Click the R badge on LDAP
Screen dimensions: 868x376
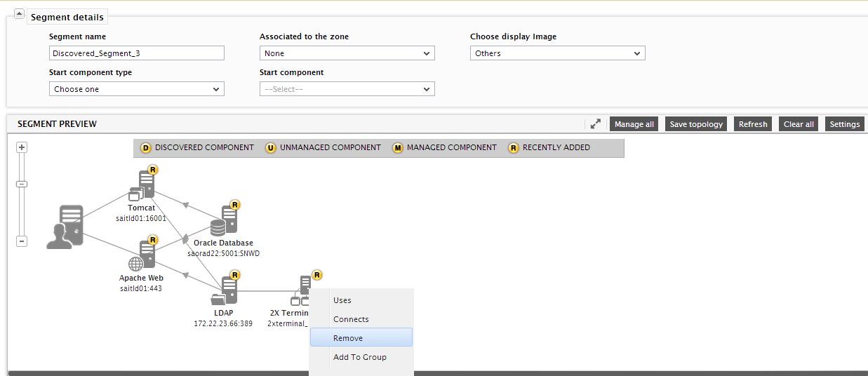[x=235, y=275]
